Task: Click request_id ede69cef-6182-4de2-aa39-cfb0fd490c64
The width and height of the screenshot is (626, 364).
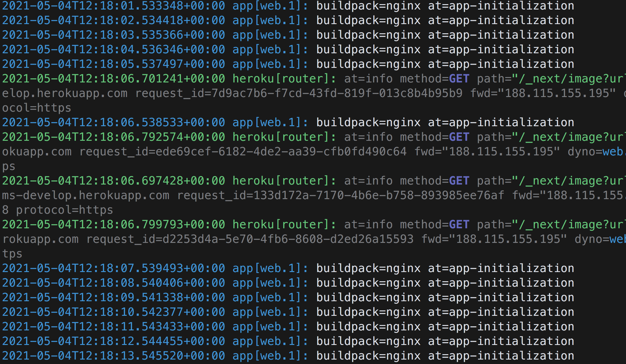Action: [243, 152]
